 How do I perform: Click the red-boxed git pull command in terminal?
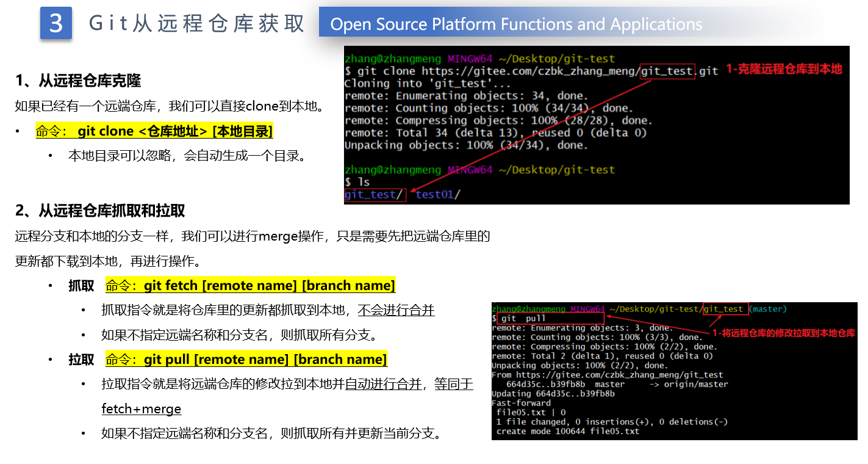point(550,318)
